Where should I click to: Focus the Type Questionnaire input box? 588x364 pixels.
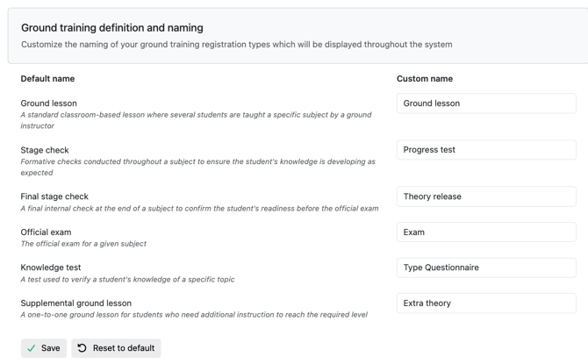486,268
